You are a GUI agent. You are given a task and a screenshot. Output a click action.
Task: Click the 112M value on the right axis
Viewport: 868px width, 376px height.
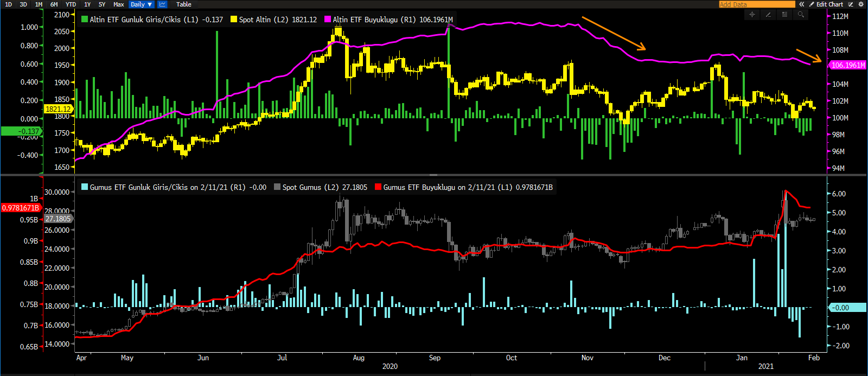pyautogui.click(x=840, y=17)
